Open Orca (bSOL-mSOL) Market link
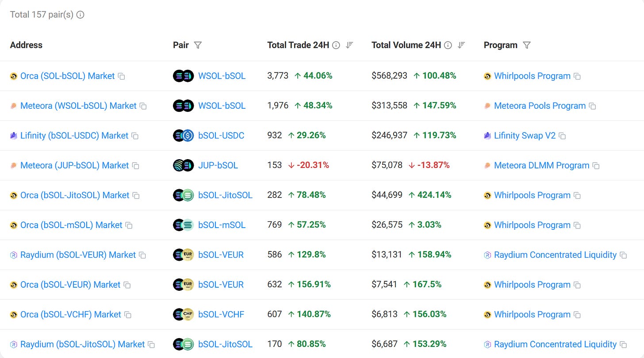The height and width of the screenshot is (358, 644). tap(71, 225)
